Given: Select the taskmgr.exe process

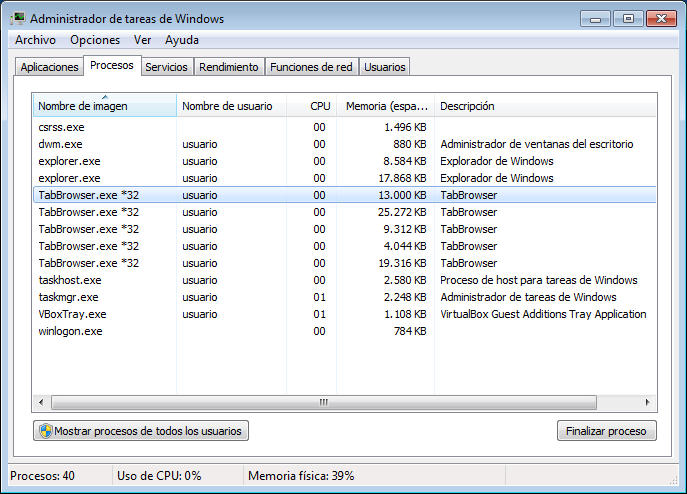Looking at the screenshot, I should point(344,297).
